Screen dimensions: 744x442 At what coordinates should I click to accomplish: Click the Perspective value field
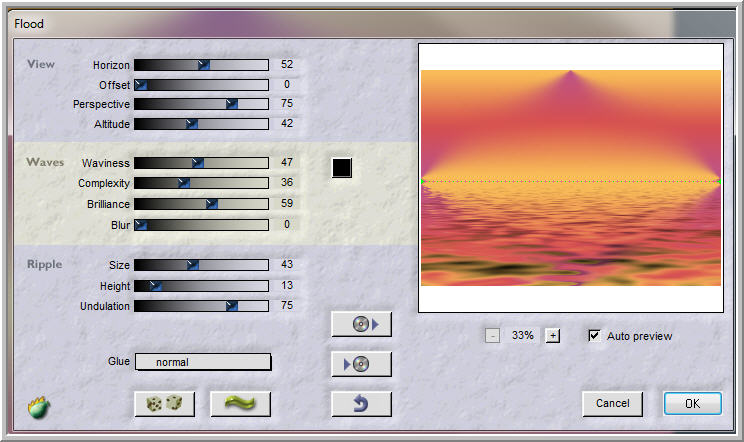pos(287,103)
